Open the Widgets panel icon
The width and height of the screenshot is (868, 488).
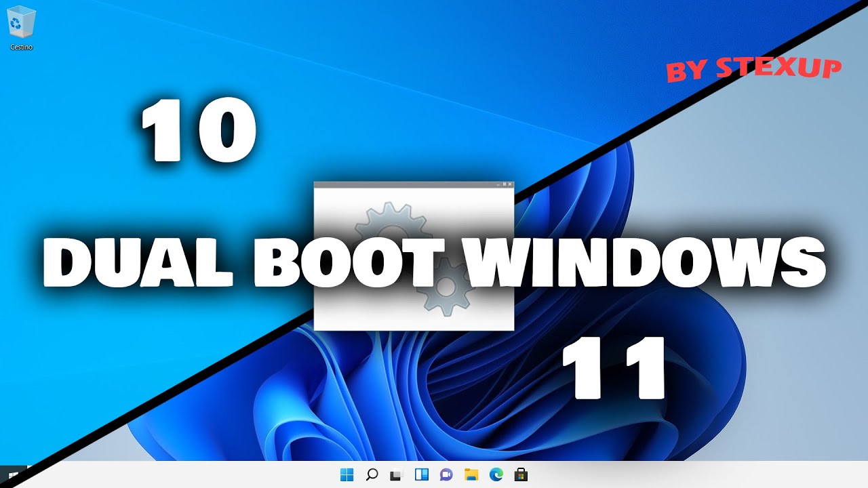pos(421,474)
